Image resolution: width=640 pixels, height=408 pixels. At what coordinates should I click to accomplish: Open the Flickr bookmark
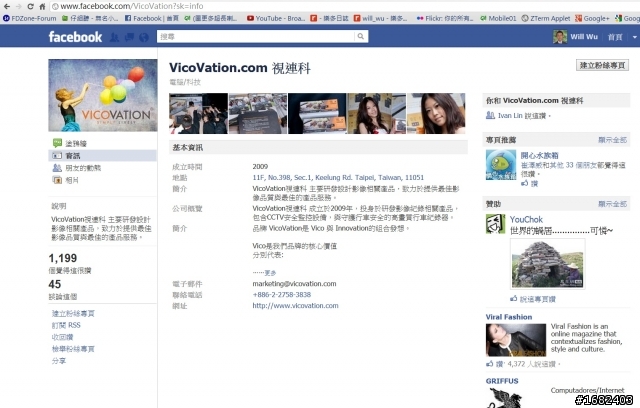444,18
